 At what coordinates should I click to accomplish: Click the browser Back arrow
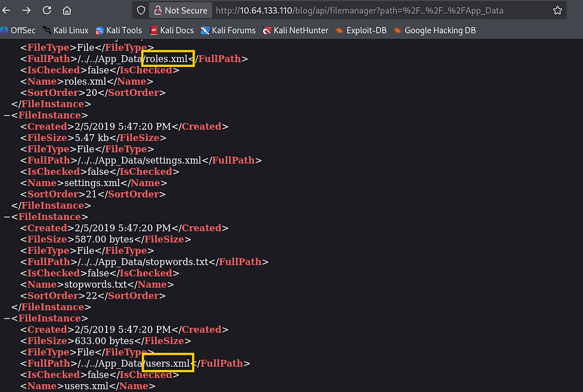[7, 11]
